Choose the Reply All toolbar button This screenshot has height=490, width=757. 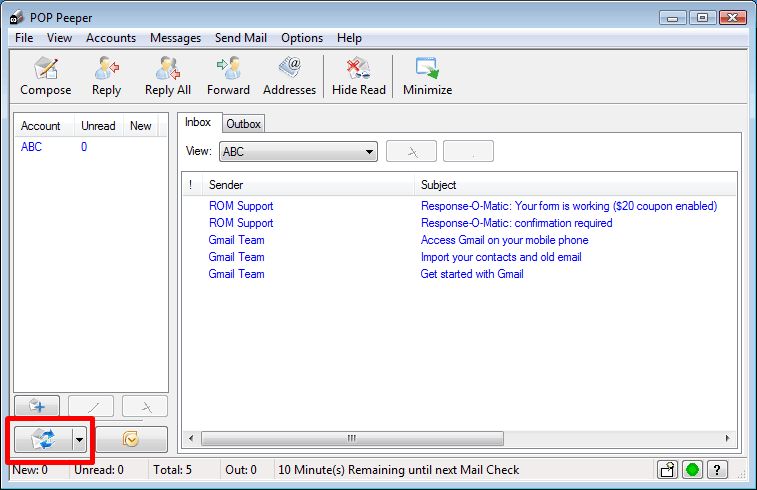168,76
